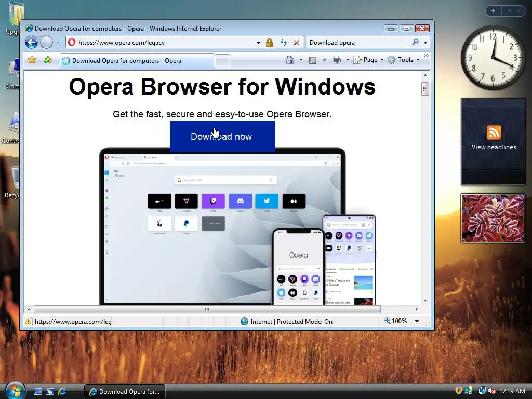Refresh the page with the refresh icon
This screenshot has width=532, height=399.
(283, 43)
